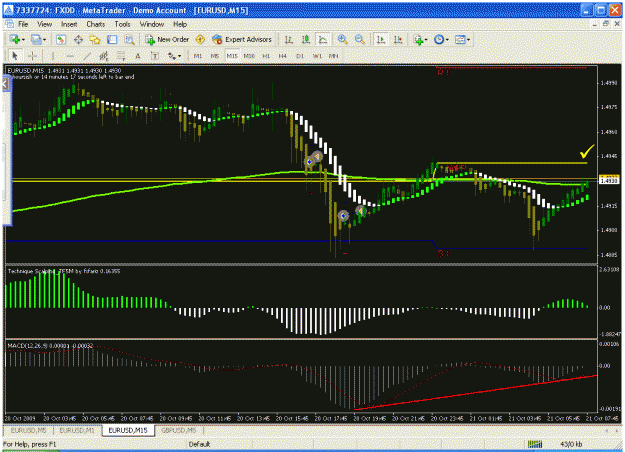Set timeframe to M30
The width and height of the screenshot is (625, 452).
249,56
